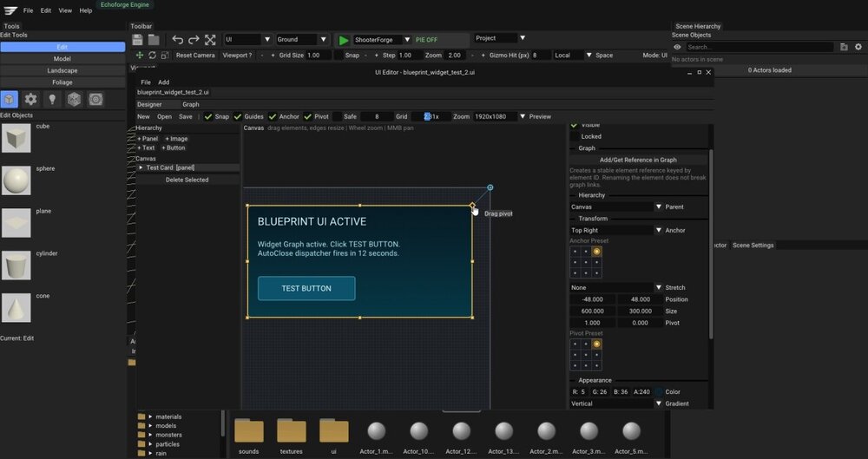868x459 pixels.
Task: Toggle the Snap checkbox in UI Editor
Action: (x=208, y=117)
